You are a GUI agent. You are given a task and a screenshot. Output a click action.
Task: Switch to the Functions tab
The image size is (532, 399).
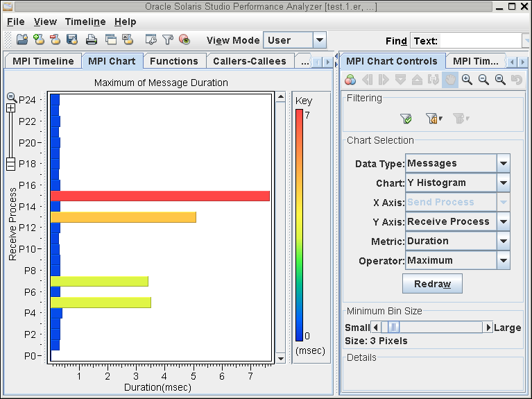[173, 61]
